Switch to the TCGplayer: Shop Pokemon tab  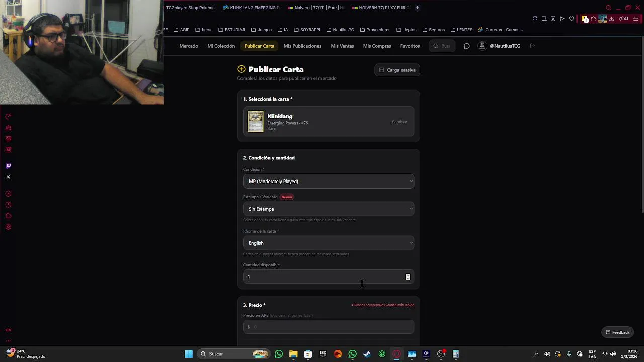click(x=191, y=8)
